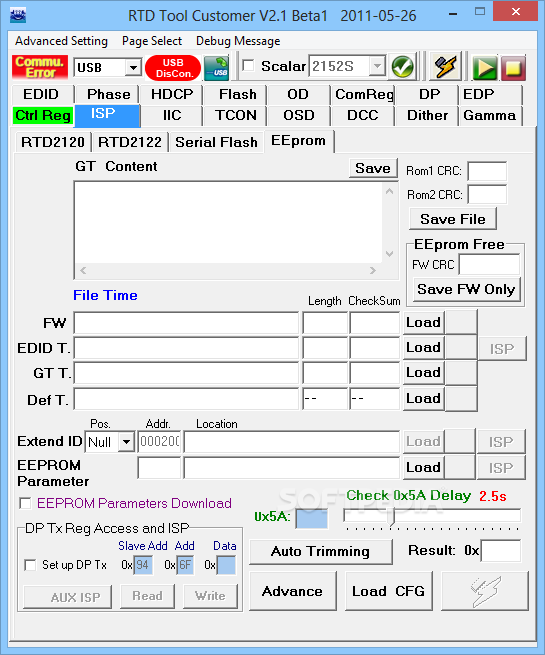Open the USB communication dropdown

pos(133,67)
